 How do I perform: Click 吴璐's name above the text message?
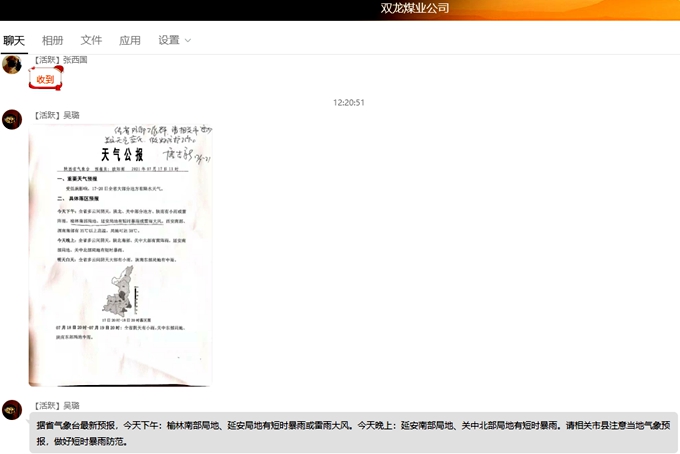[x=71, y=405]
